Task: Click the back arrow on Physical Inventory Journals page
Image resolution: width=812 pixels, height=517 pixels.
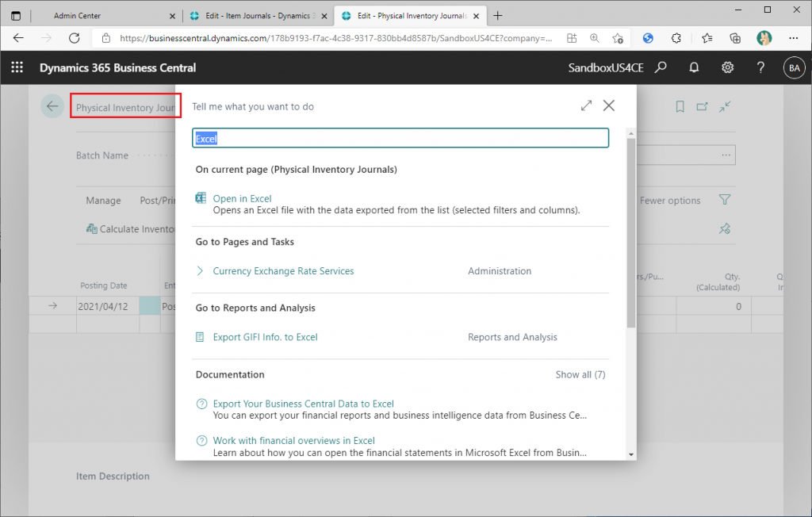Action: [x=52, y=106]
